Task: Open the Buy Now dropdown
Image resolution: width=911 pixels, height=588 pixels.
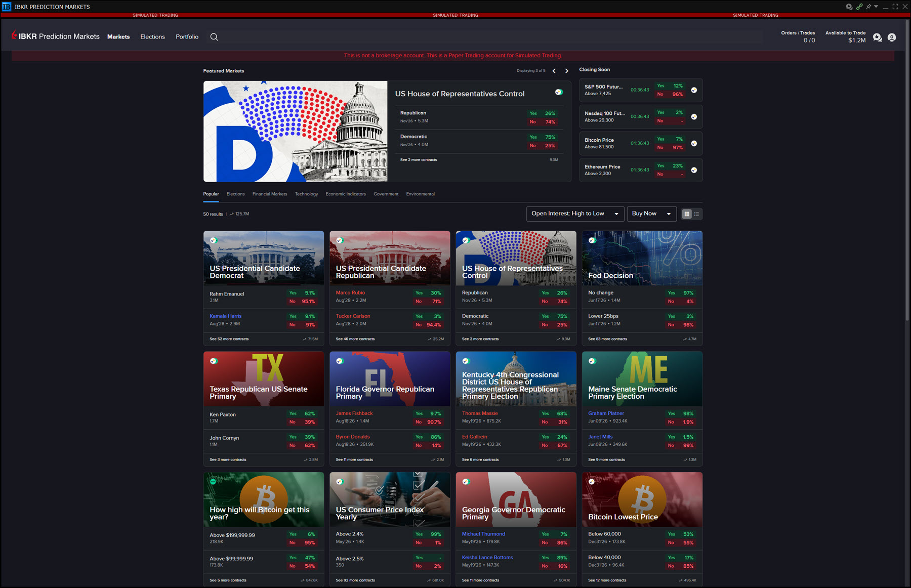Action: [x=652, y=214]
